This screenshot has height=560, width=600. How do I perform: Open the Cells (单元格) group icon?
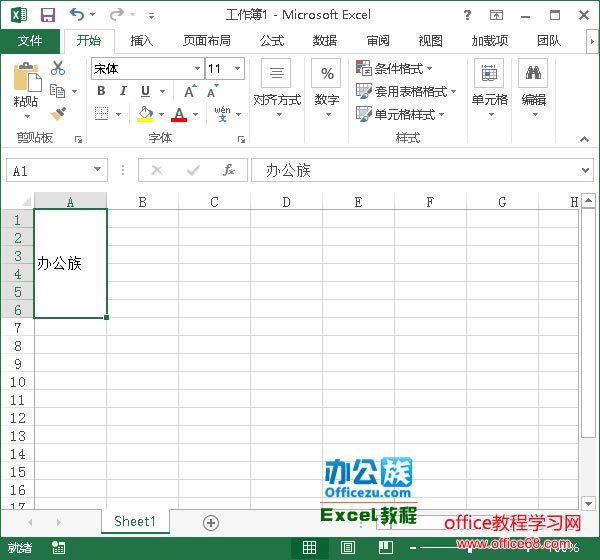[x=489, y=73]
